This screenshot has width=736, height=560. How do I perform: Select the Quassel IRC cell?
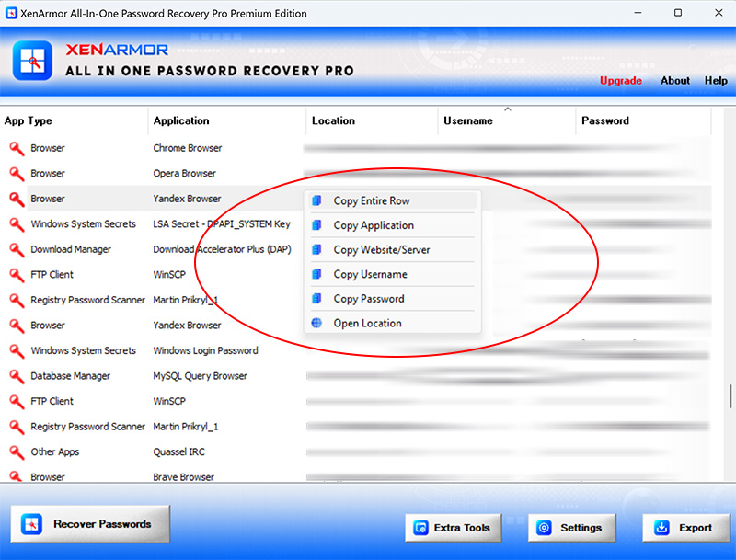(x=178, y=452)
